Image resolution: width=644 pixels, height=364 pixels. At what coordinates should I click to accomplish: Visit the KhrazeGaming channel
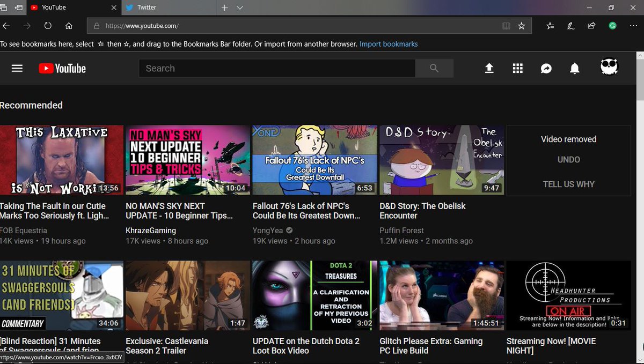pyautogui.click(x=151, y=231)
